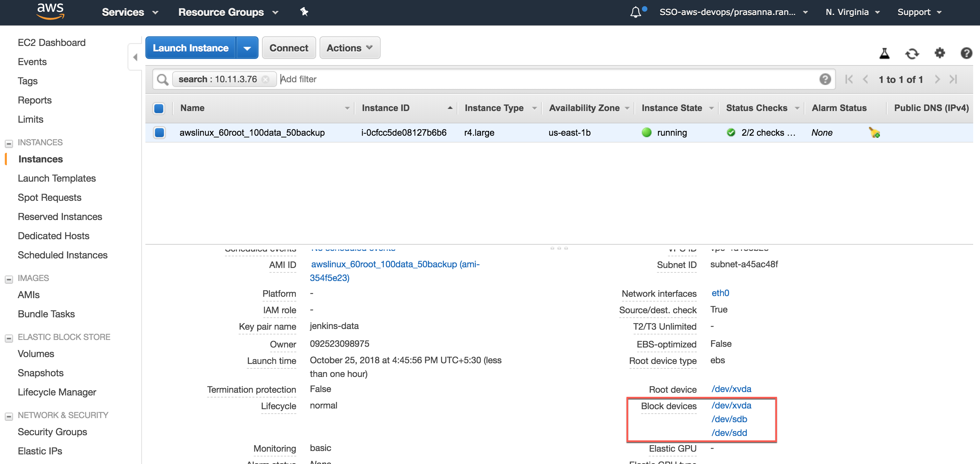Open the N. Virginia region dropdown
The height and width of the screenshot is (464, 980).
852,12
